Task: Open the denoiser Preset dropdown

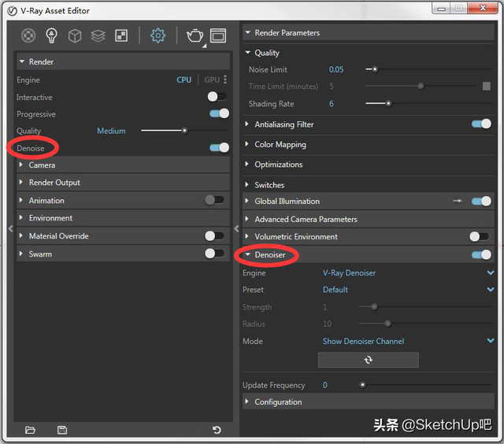Action: point(408,290)
